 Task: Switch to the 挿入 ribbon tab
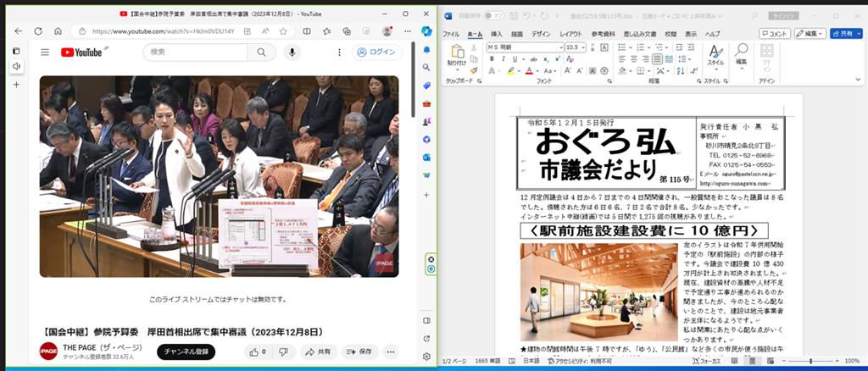[x=497, y=33]
